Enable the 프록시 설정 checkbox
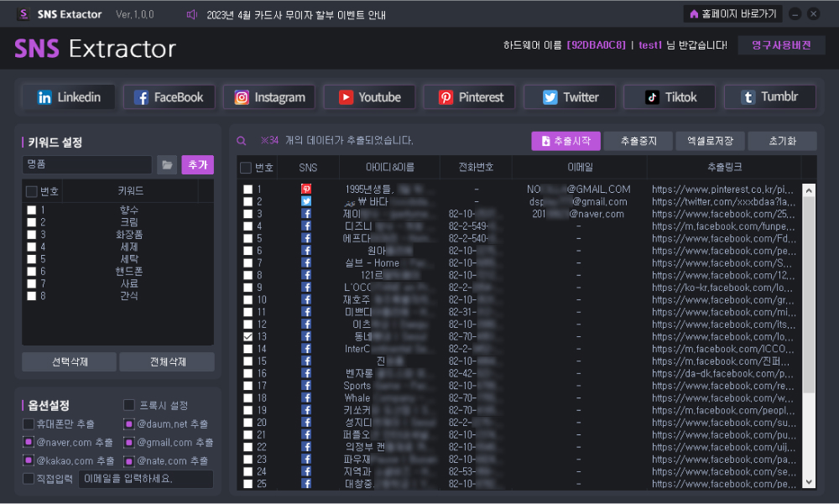839x504 pixels. pos(129,405)
